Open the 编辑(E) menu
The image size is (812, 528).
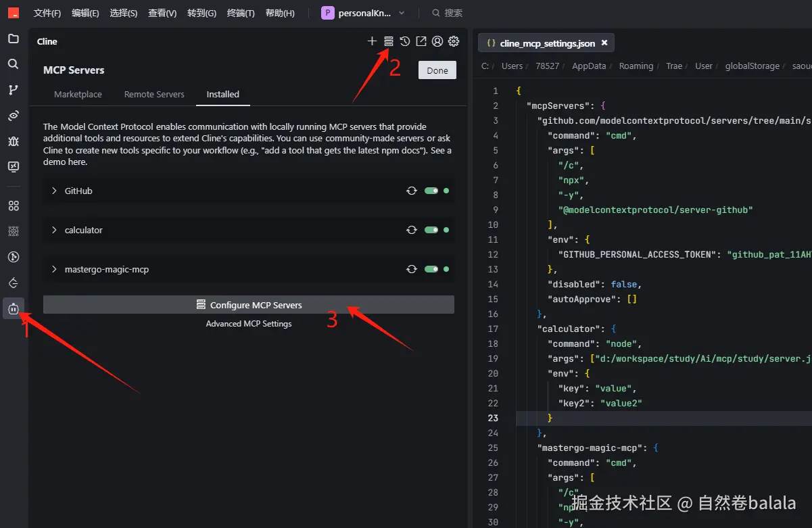pyautogui.click(x=85, y=13)
